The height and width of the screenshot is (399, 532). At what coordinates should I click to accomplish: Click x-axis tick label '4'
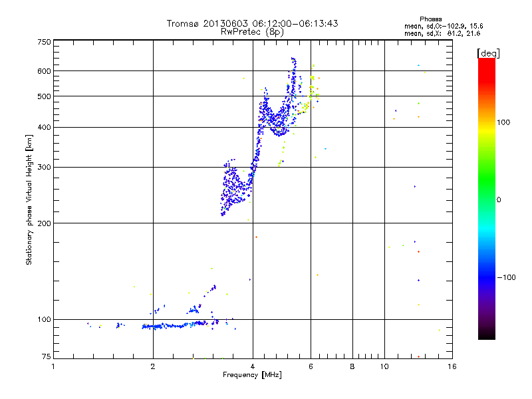[x=253, y=366]
